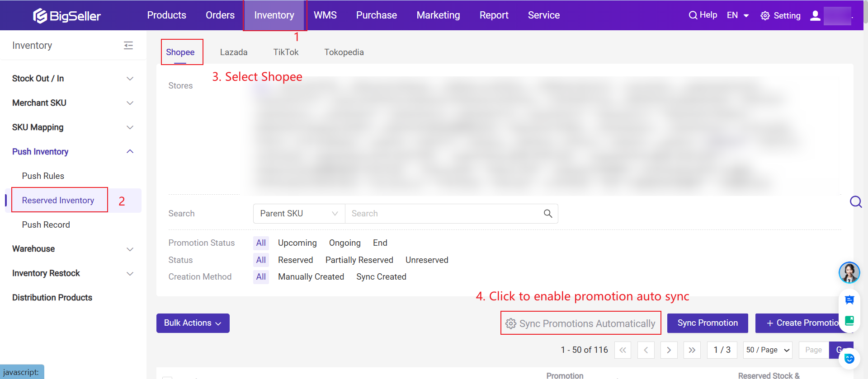868x379 pixels.
Task: Open Help from the top bar
Action: pyautogui.click(x=703, y=15)
